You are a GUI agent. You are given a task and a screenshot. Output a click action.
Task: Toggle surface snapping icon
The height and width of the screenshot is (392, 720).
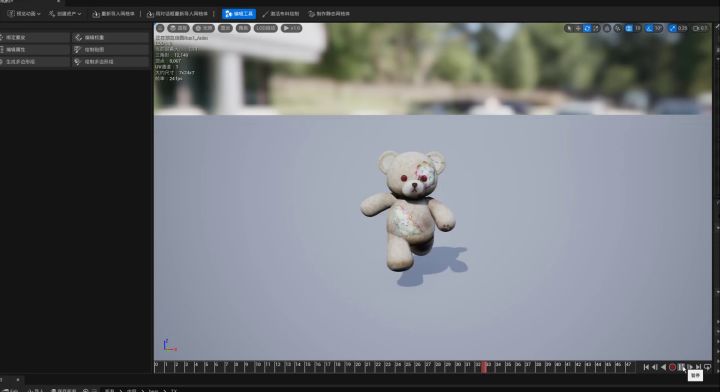pyautogui.click(x=618, y=28)
